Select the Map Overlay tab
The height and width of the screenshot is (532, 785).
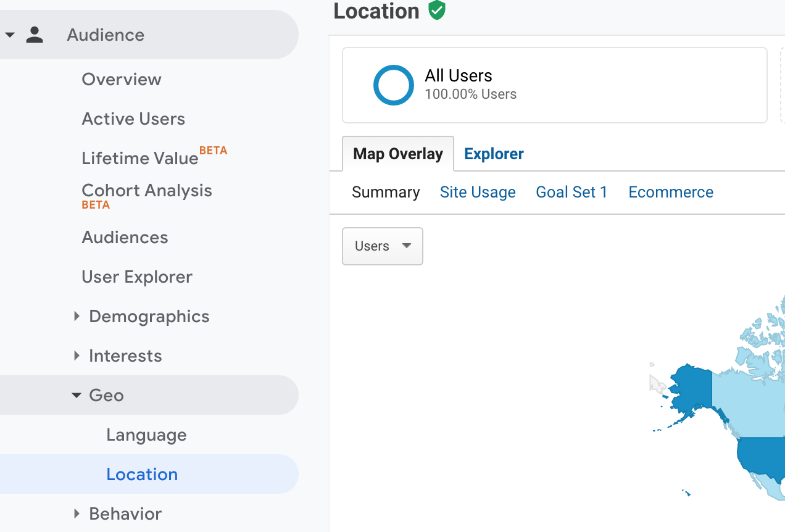tap(398, 154)
